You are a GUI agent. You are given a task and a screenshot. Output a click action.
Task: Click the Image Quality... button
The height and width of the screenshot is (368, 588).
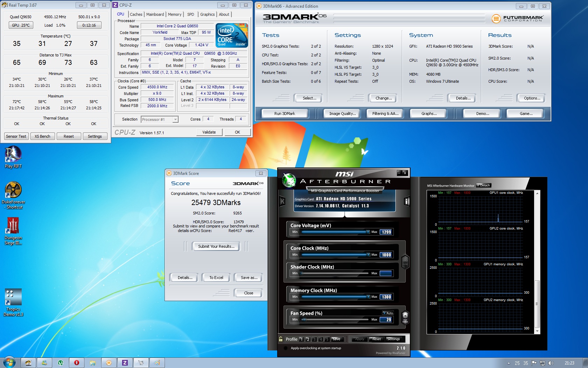pos(342,114)
